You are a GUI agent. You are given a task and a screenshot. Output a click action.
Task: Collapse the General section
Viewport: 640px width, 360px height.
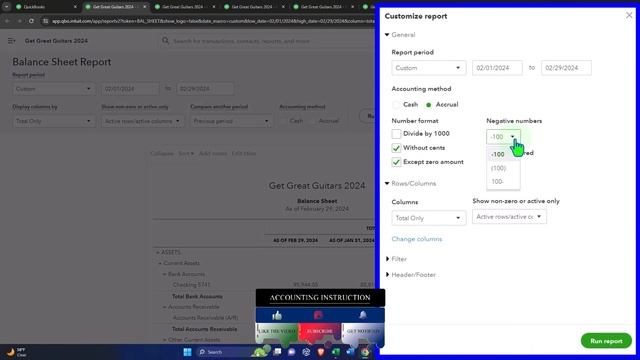click(387, 35)
